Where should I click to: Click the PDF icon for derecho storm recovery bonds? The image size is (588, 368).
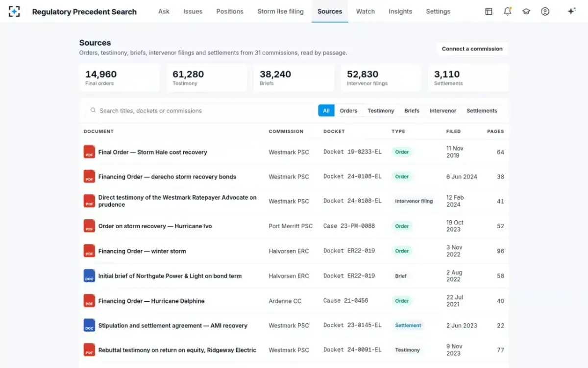pyautogui.click(x=89, y=177)
